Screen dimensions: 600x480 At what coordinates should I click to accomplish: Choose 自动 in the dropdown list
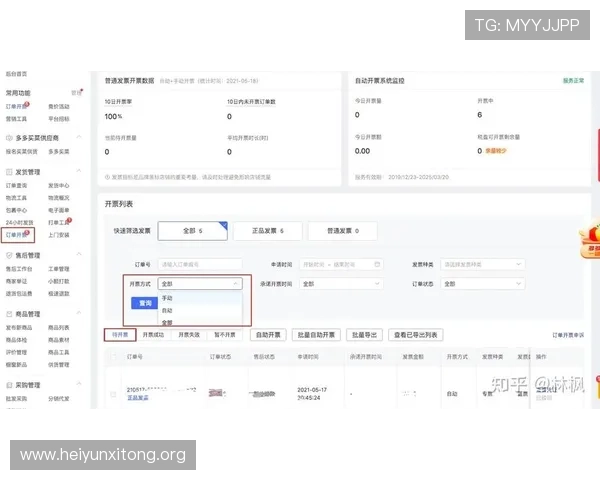pyautogui.click(x=200, y=310)
